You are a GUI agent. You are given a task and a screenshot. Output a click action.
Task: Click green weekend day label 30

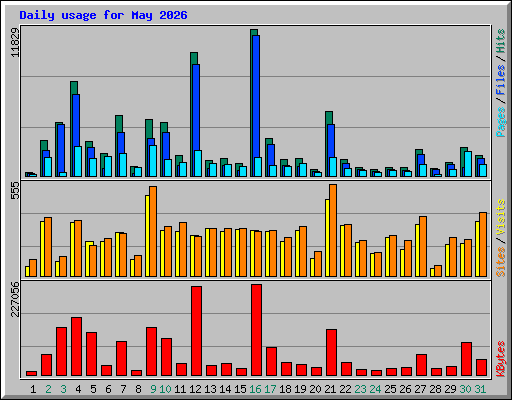click(465, 389)
